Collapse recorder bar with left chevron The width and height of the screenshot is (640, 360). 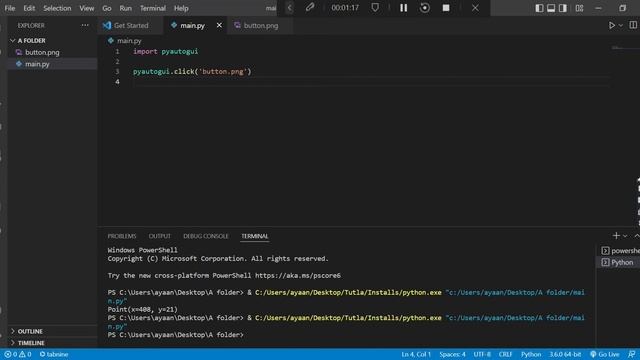click(289, 8)
